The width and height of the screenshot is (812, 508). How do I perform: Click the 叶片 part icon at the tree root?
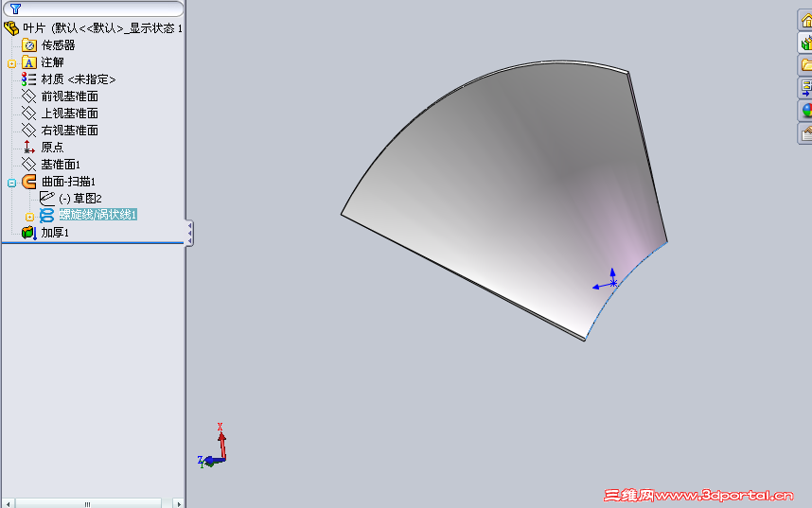(x=11, y=28)
